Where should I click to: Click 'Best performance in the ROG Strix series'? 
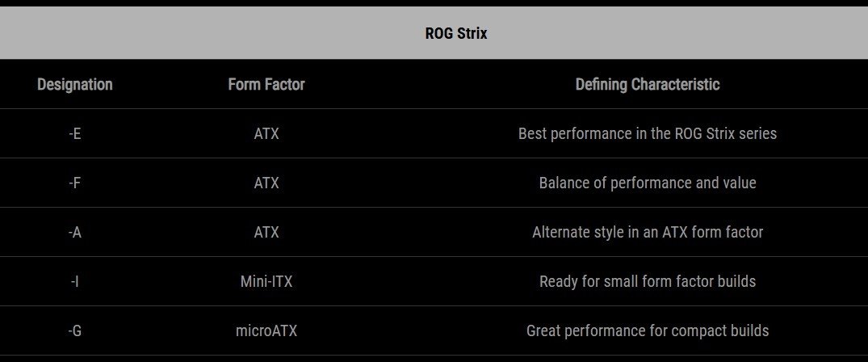pos(648,133)
